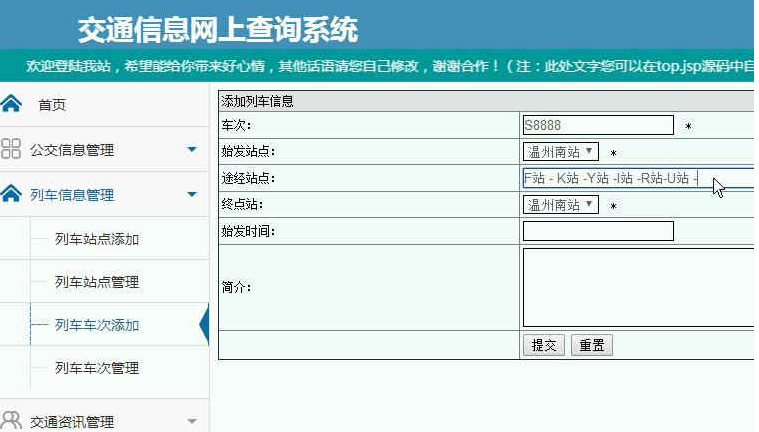The height and width of the screenshot is (432, 759).
Task: Click the 始发时间： label
Action: pyautogui.click(x=248, y=231)
